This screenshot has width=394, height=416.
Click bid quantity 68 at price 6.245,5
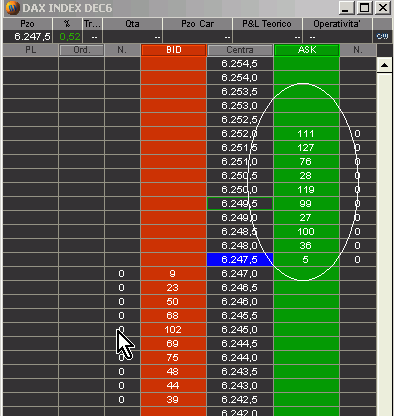[x=173, y=316]
